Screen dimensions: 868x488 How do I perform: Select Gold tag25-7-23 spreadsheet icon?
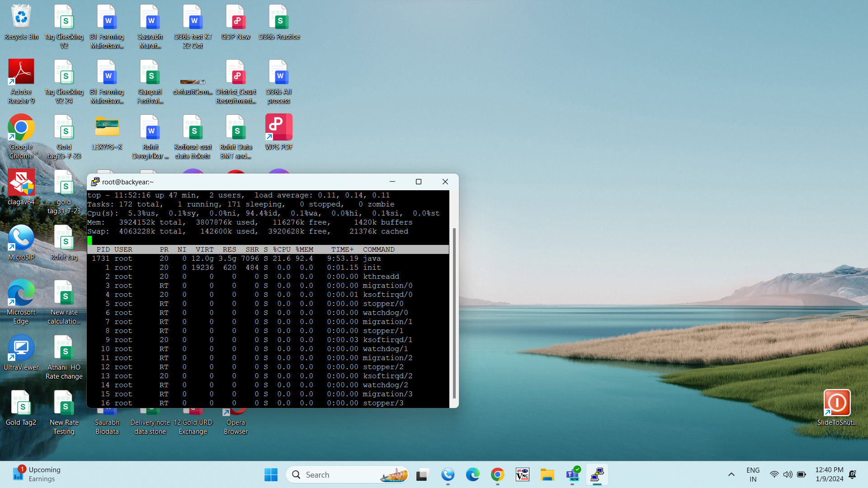(64, 137)
